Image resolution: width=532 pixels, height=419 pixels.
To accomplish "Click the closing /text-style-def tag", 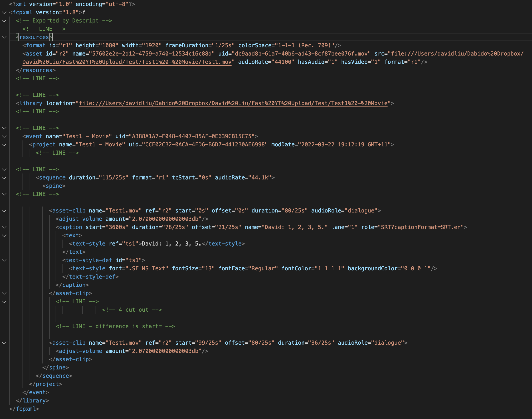I will 90,277.
